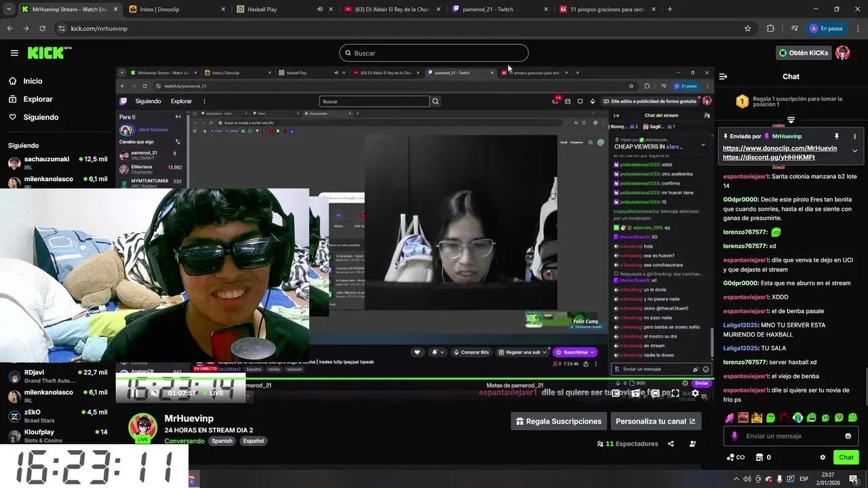View site information icon in address bar
The image size is (868, 488).
(x=62, y=28)
